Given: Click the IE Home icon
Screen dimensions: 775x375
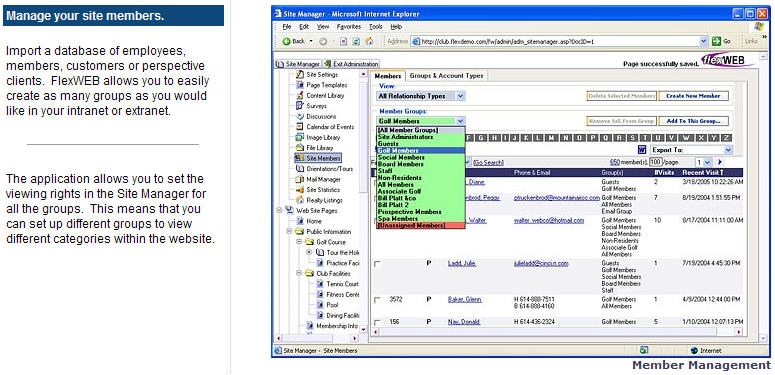Looking at the screenshot, I should click(369, 42).
